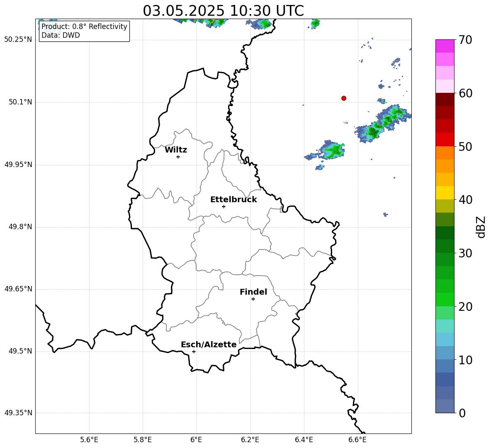The width and height of the screenshot is (491, 448).
Task: Click the dark maroon colorbar segment below 60
Action: 445,99
